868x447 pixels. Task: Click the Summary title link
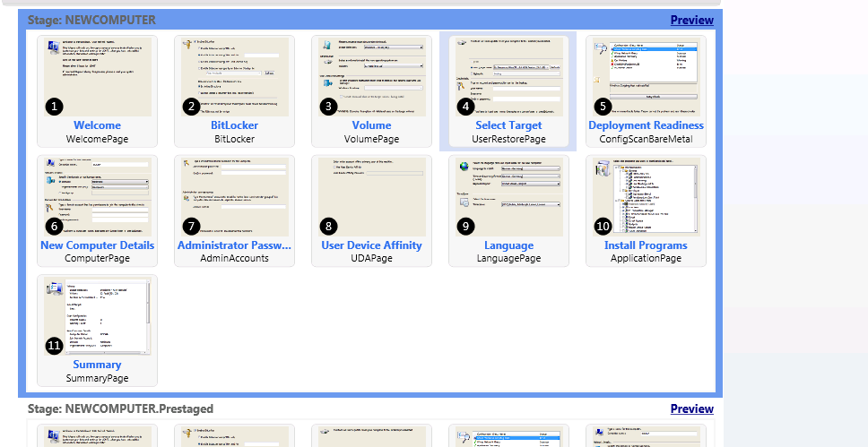pyautogui.click(x=97, y=365)
